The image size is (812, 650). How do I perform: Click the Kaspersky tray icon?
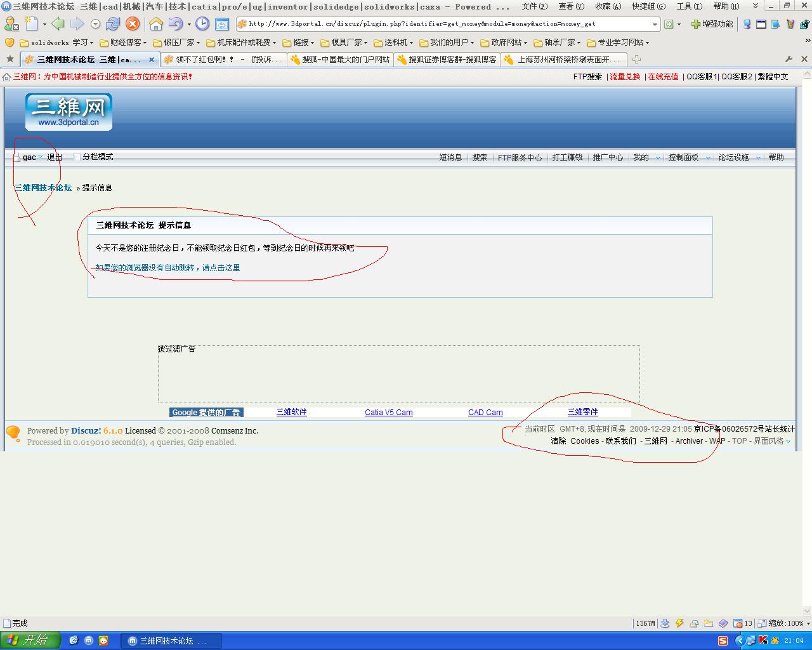(x=763, y=640)
